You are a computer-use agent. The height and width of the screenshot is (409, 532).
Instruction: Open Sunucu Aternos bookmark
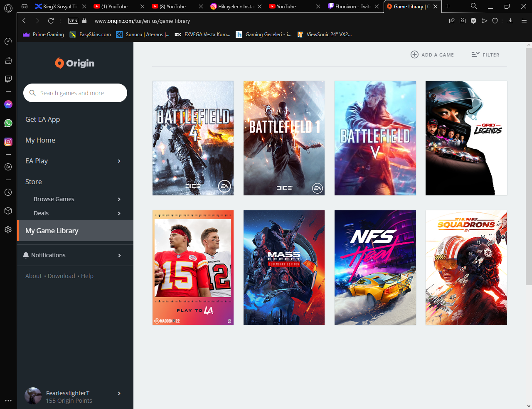[143, 34]
